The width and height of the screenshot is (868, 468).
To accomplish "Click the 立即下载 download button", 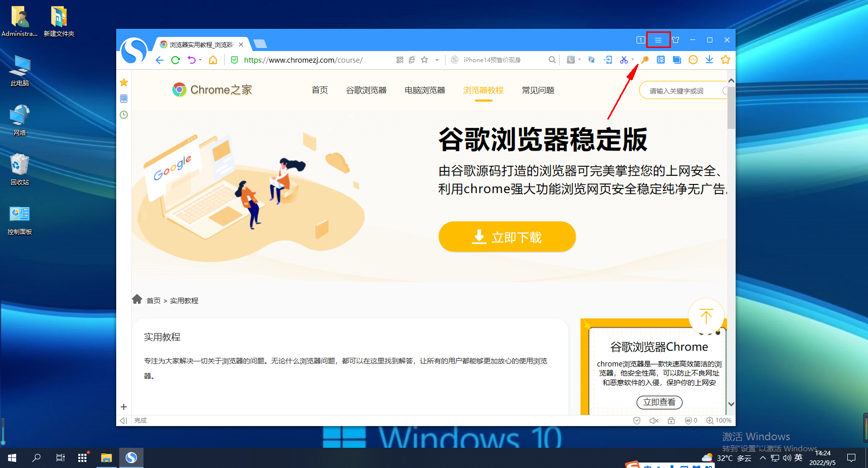I will [507, 237].
